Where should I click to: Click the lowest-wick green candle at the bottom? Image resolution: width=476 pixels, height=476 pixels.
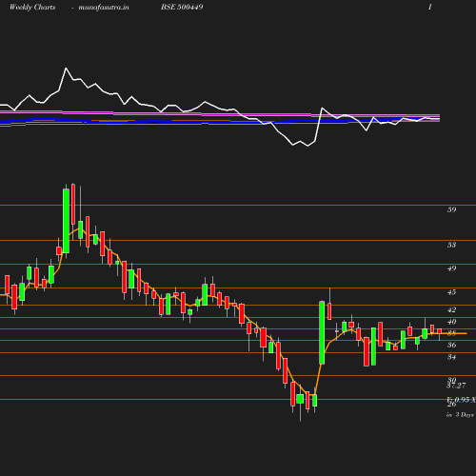click(x=300, y=399)
